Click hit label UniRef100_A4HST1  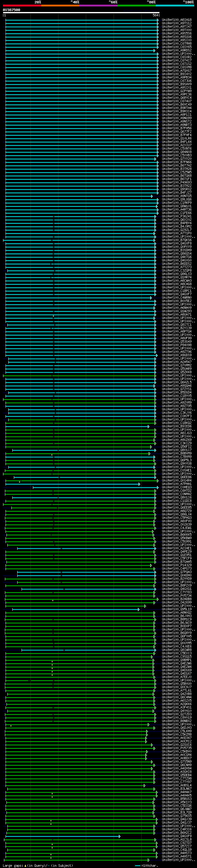pos(177,856)
